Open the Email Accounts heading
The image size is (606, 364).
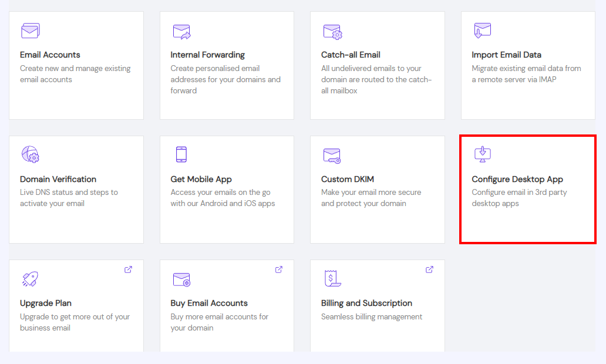[x=50, y=55]
